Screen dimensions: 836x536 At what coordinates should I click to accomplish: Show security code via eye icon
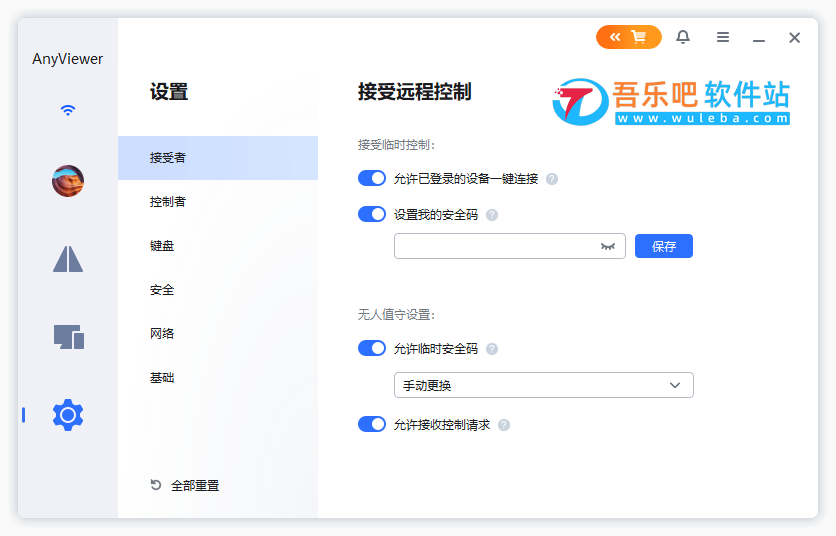tap(608, 246)
